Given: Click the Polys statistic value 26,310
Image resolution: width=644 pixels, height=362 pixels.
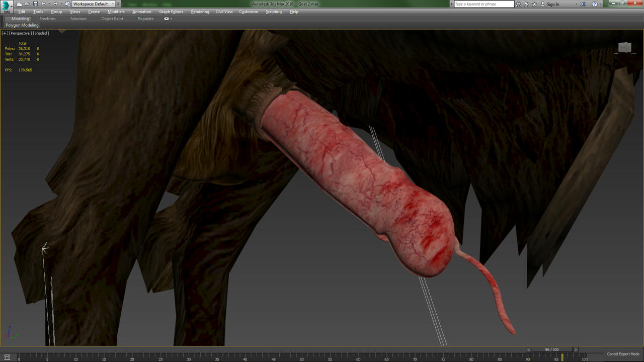Looking at the screenshot, I should tap(24, 49).
